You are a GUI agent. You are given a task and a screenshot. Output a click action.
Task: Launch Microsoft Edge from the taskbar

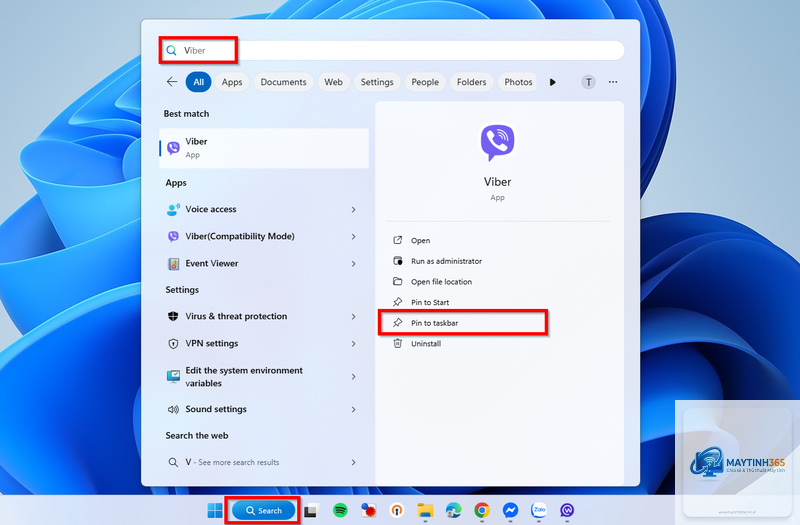(x=454, y=510)
